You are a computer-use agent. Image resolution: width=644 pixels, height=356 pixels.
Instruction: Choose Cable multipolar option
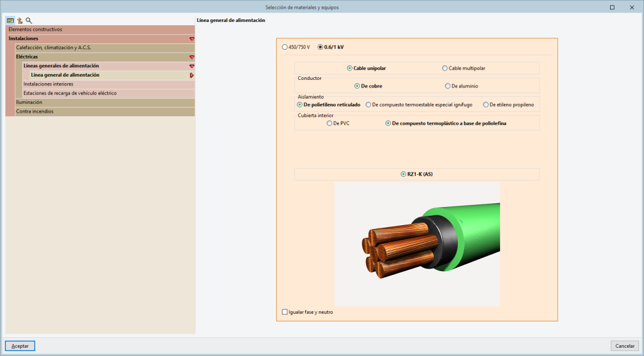coord(445,68)
